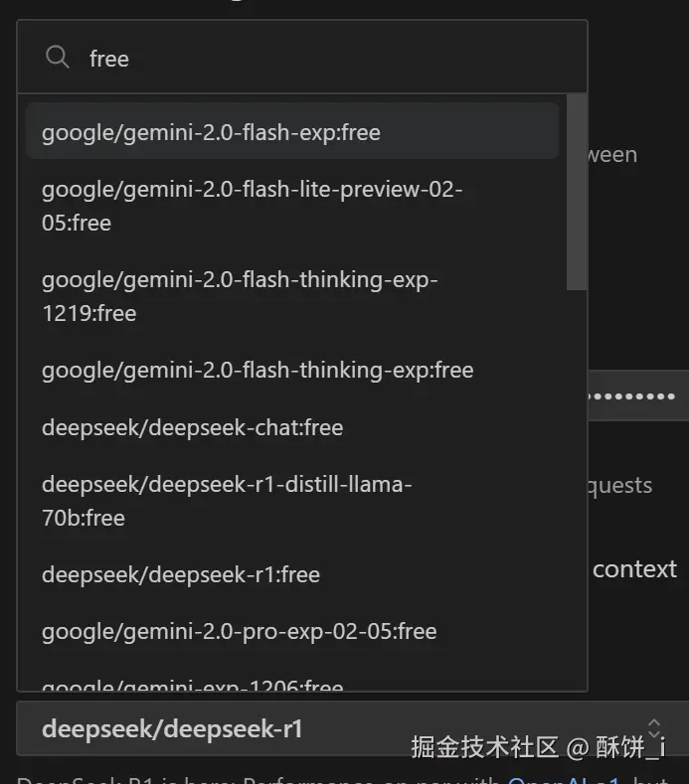Click the scrollbar track below the thumb
Image resolution: width=689 pixels, height=784 pixels.
[x=576, y=477]
